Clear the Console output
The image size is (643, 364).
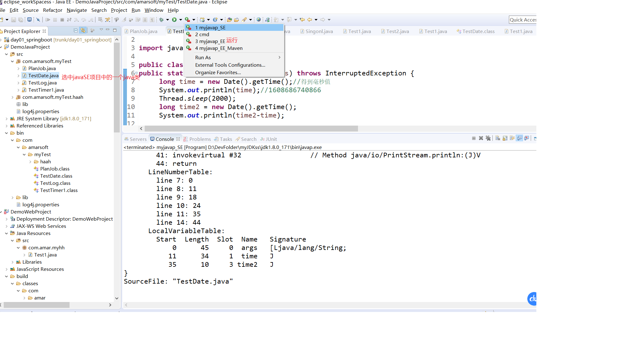pyautogui.click(x=498, y=138)
